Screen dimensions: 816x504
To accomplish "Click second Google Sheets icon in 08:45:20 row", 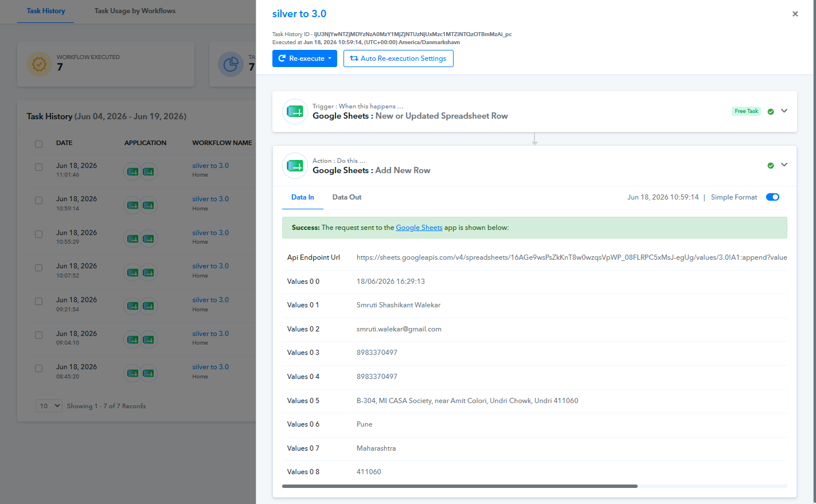I will pos(149,373).
